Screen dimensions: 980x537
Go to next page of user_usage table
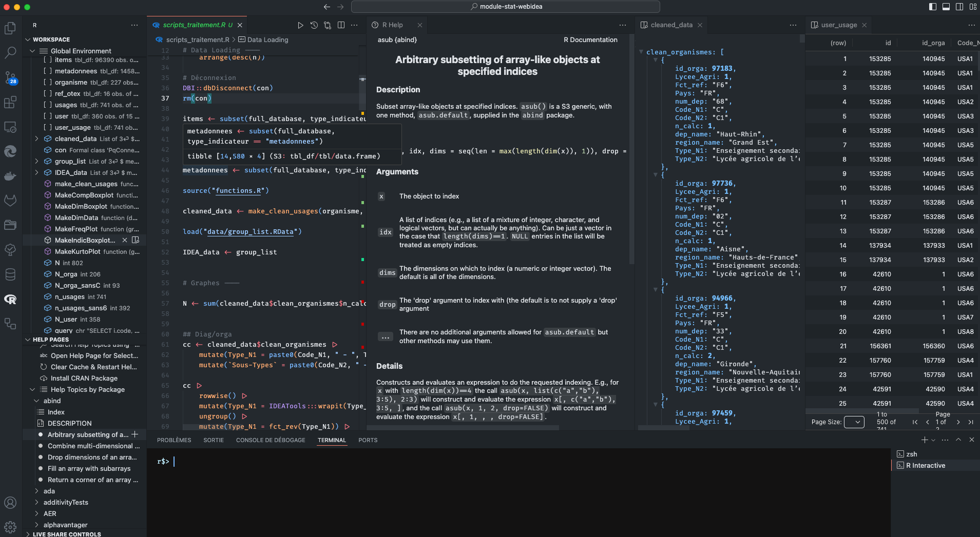pos(958,422)
